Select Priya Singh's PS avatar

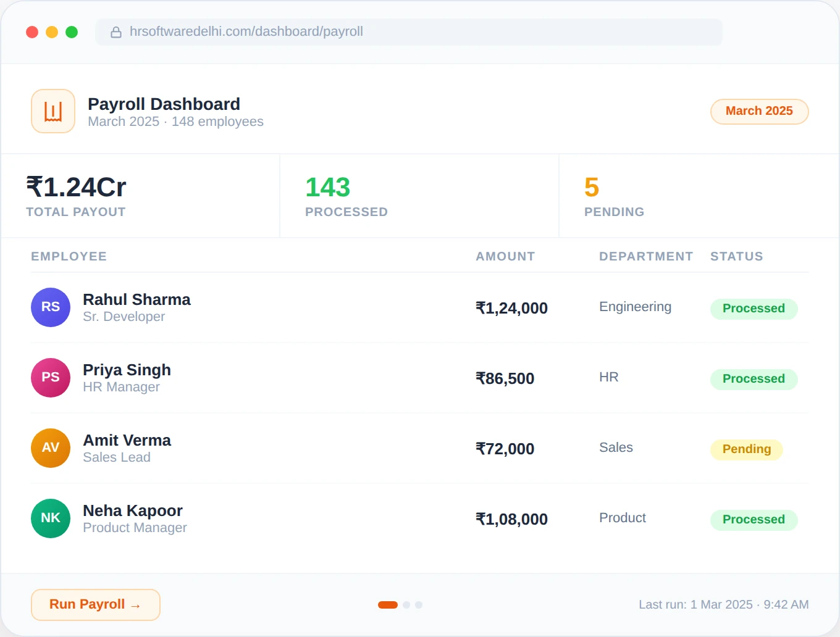[x=50, y=377]
